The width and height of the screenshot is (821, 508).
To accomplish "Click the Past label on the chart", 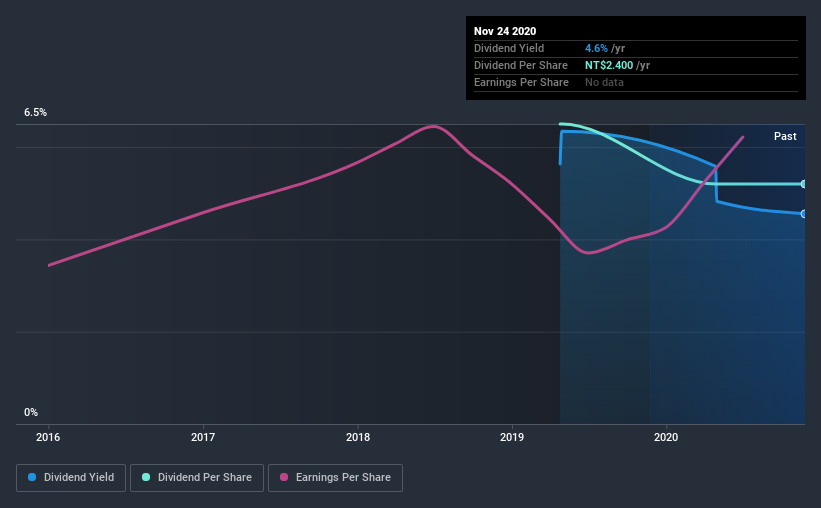I will point(785,136).
